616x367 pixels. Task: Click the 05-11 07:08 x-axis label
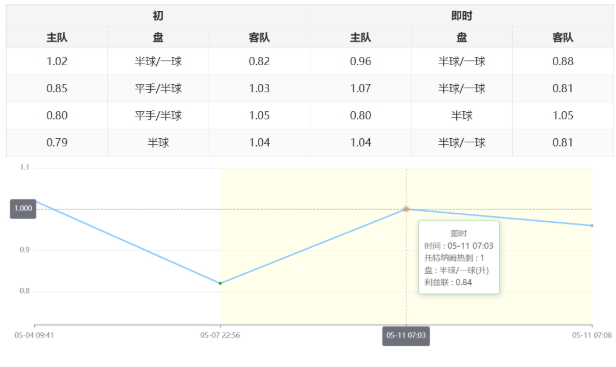592,335
